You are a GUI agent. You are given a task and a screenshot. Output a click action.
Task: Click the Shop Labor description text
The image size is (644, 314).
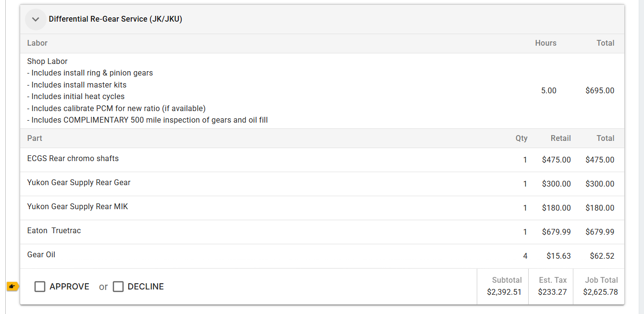pyautogui.click(x=48, y=62)
